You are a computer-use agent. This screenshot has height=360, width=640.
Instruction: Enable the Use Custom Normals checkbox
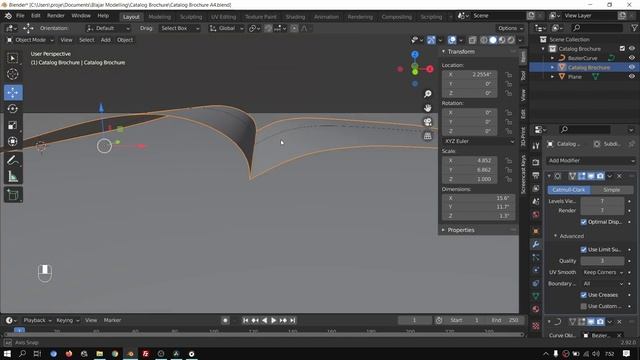(x=584, y=306)
